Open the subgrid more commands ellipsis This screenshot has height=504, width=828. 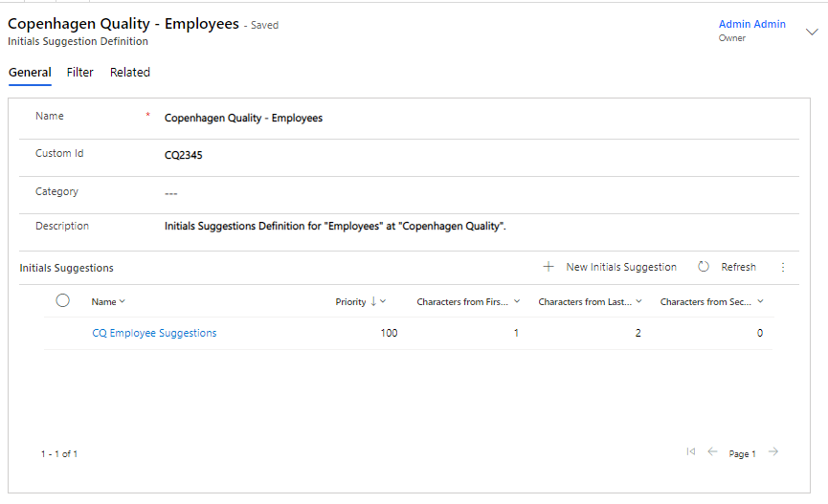[x=783, y=268]
